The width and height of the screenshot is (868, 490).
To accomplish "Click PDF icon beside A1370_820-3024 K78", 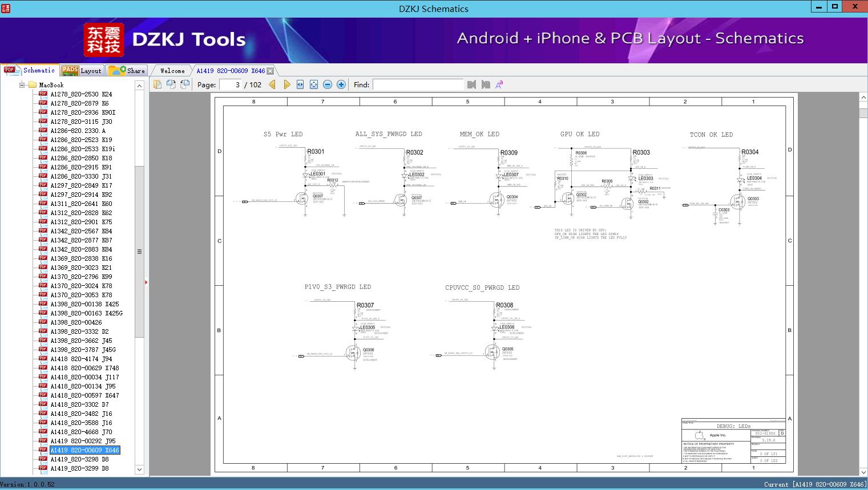I will tap(43, 285).
